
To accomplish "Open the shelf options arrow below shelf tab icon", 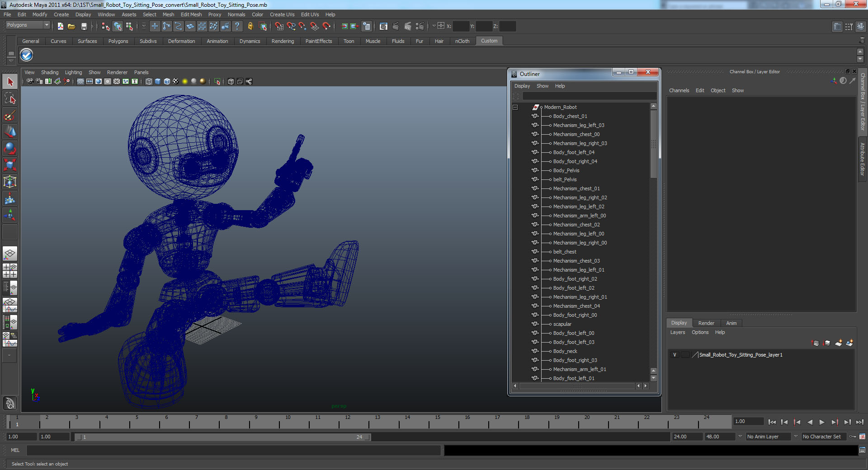I will (11, 60).
